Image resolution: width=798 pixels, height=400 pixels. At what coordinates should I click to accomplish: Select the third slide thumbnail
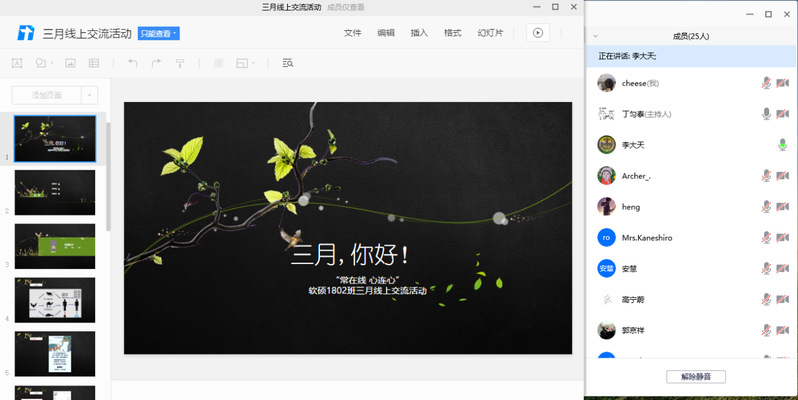(x=55, y=246)
